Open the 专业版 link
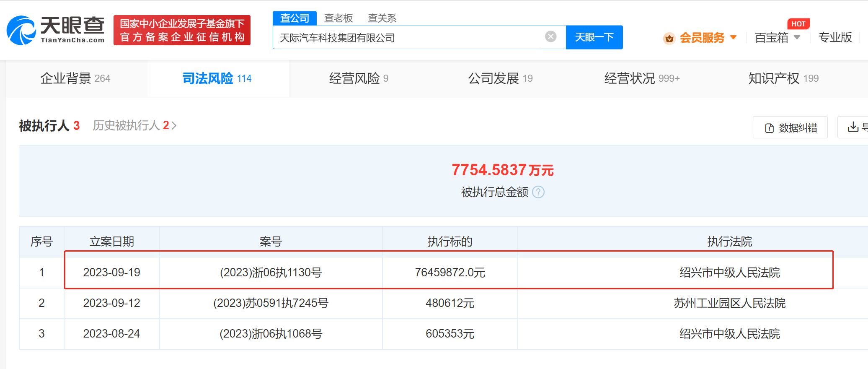Screen dimensions: 868x369 pos(835,37)
